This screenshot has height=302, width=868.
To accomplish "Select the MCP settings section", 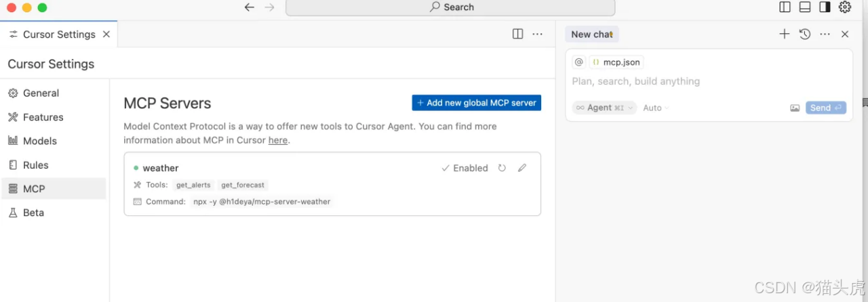I will click(54, 189).
